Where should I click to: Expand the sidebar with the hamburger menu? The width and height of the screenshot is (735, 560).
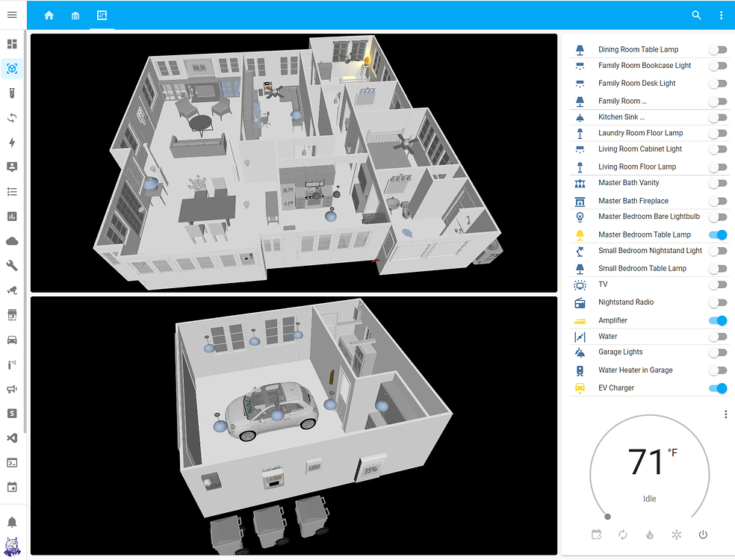click(x=12, y=15)
